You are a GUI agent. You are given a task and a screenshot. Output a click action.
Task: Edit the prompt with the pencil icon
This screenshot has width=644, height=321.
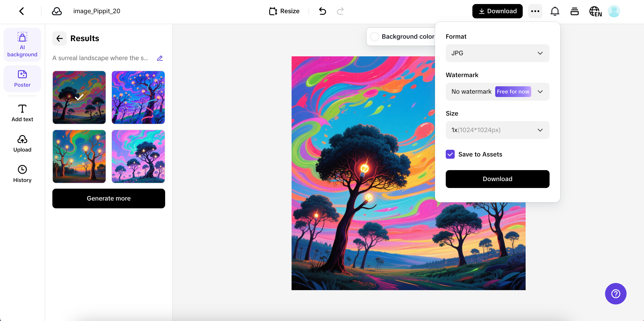point(160,58)
